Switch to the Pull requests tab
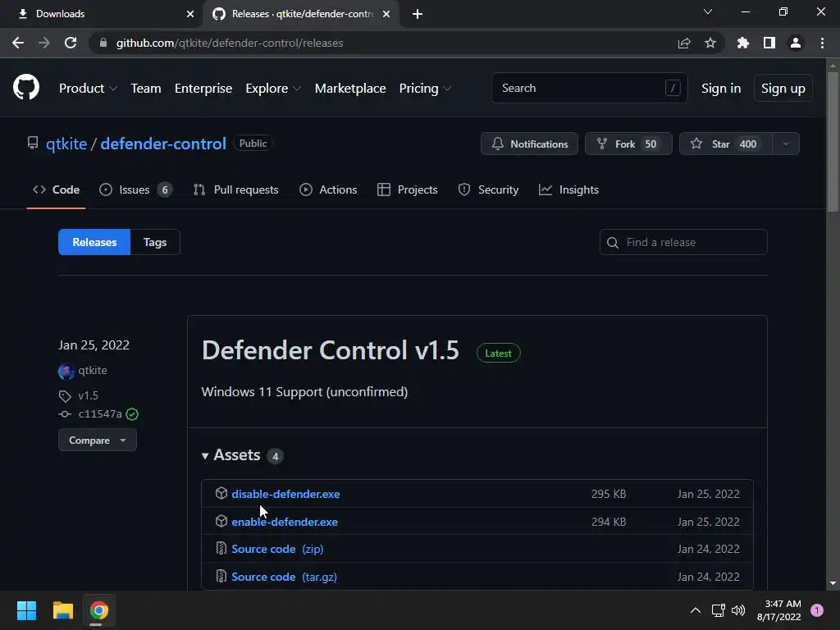Image resolution: width=840 pixels, height=630 pixels. (235, 189)
